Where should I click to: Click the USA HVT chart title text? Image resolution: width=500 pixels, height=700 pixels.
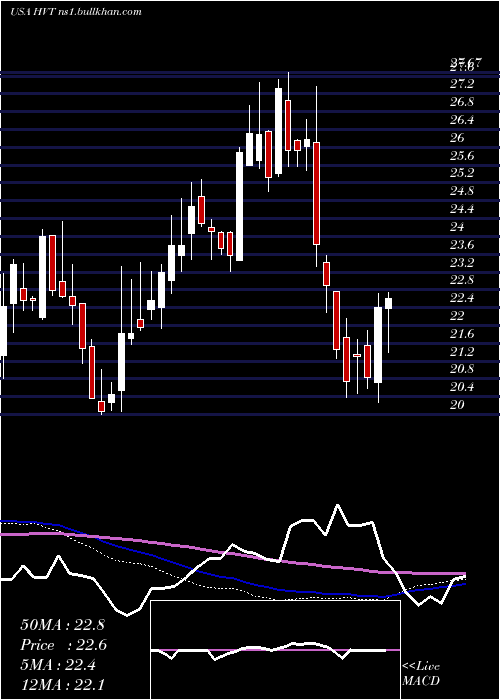coord(76,11)
